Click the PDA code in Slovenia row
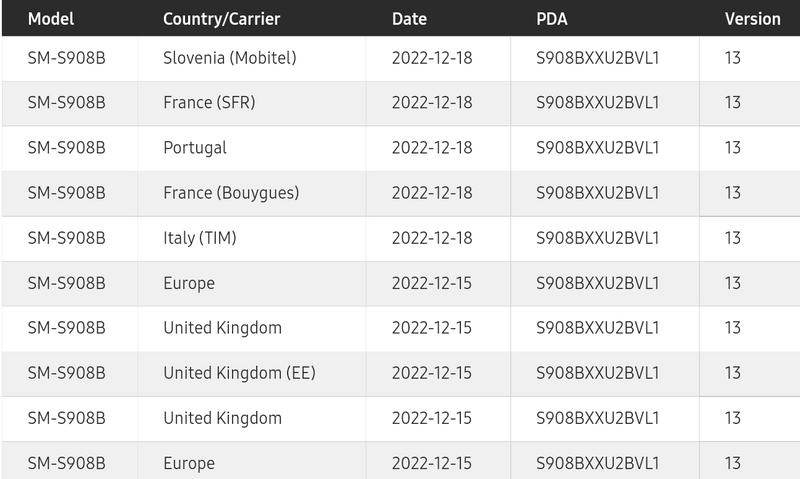Viewport: 800px width, 479px height. pos(597,58)
